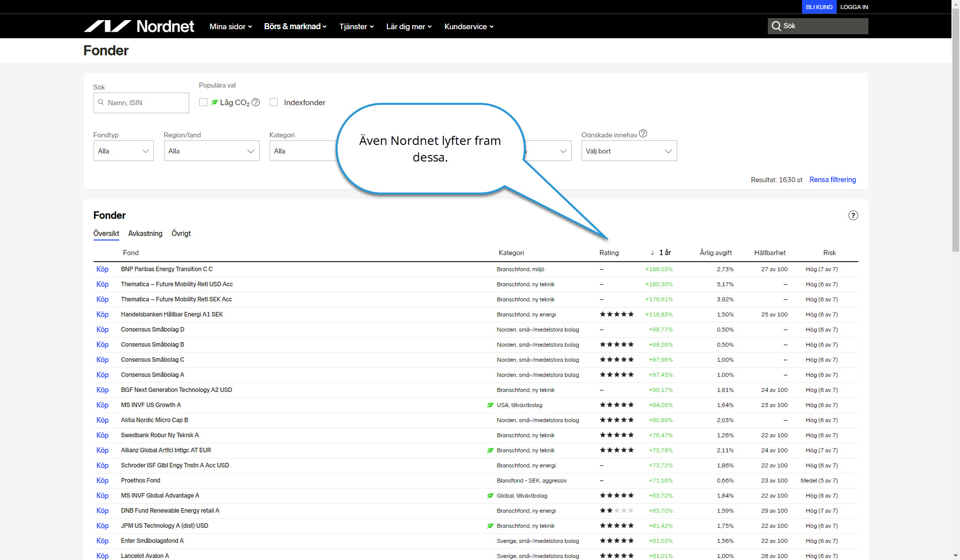This screenshot has width=960, height=560.
Task: Click the Namn, ISIN search field
Action: click(x=141, y=103)
